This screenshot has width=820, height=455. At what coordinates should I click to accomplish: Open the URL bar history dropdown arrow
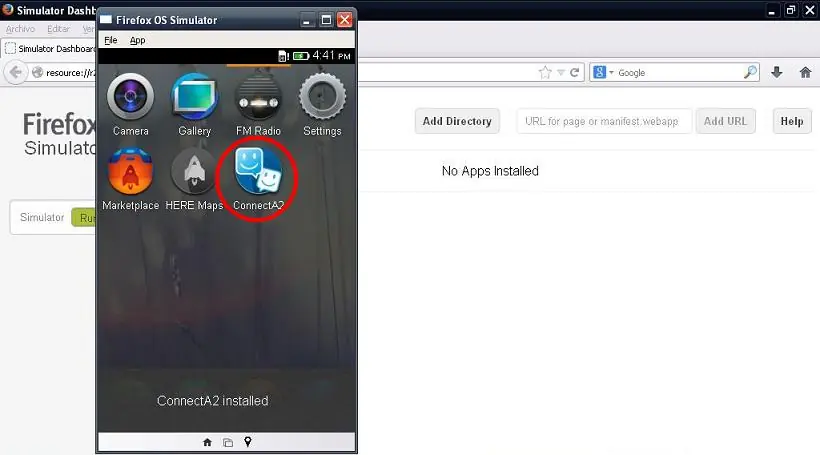(x=561, y=72)
